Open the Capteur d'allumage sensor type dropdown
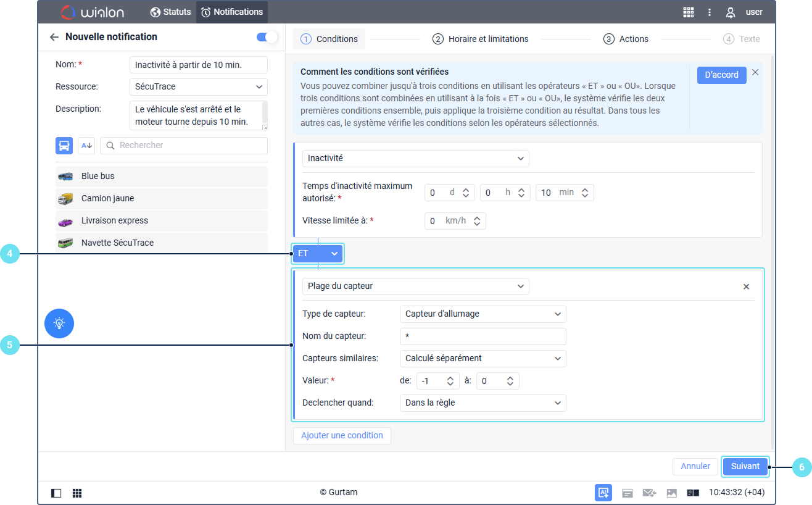The height and width of the screenshot is (505, 812). (483, 314)
